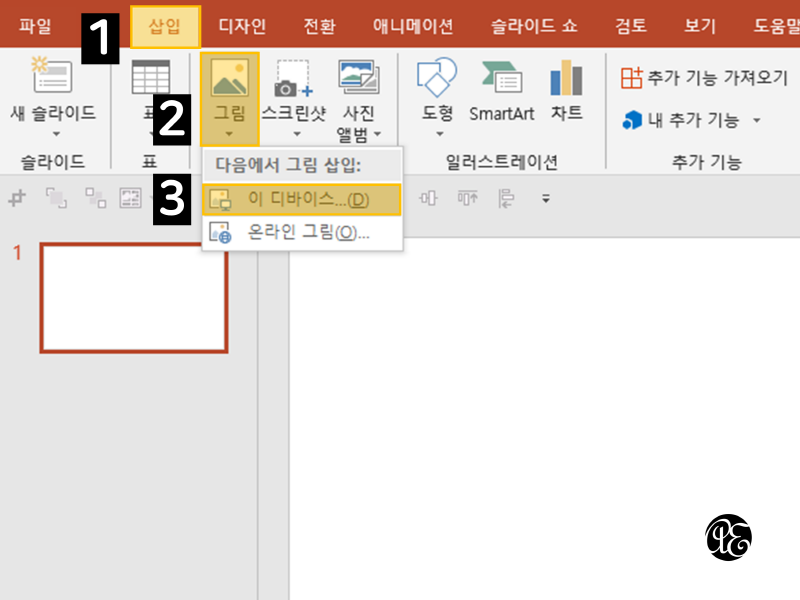Click the align left objects icon
This screenshot has width=800, height=600.
[506, 198]
